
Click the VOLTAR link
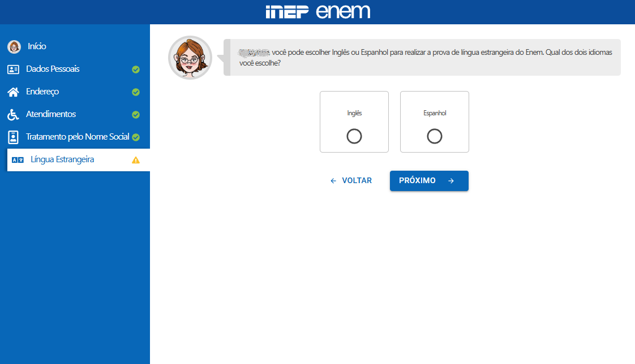(351, 180)
